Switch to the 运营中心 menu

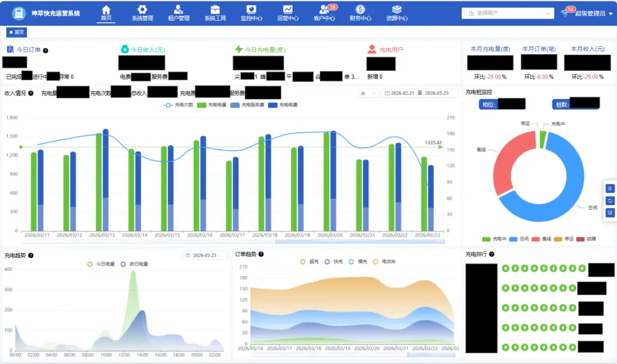(288, 10)
